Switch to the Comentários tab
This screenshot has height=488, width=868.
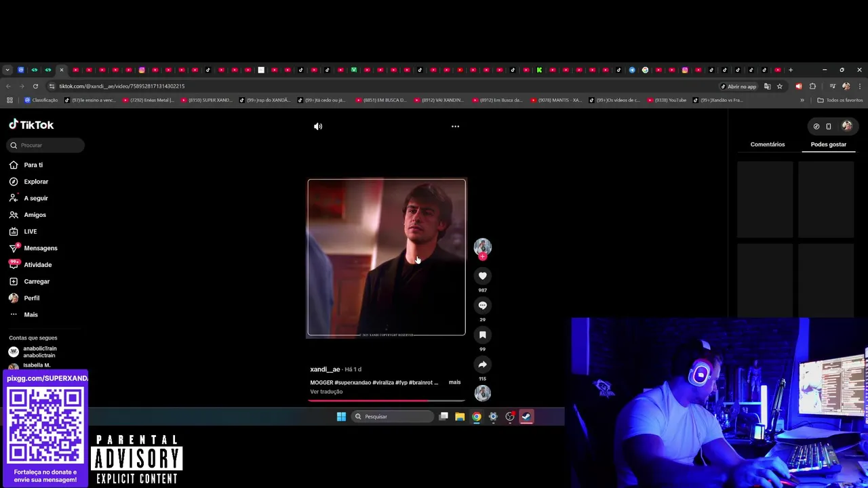[768, 144]
